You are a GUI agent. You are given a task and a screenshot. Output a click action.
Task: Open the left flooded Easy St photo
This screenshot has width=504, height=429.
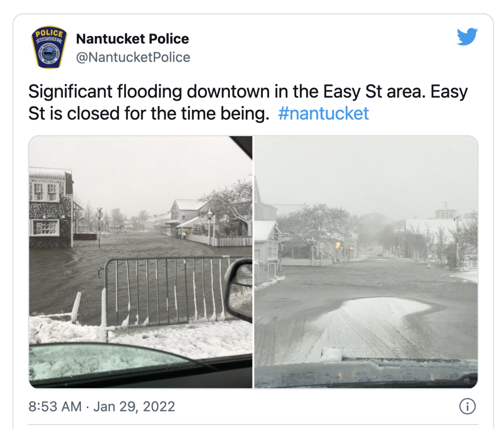[141, 262]
